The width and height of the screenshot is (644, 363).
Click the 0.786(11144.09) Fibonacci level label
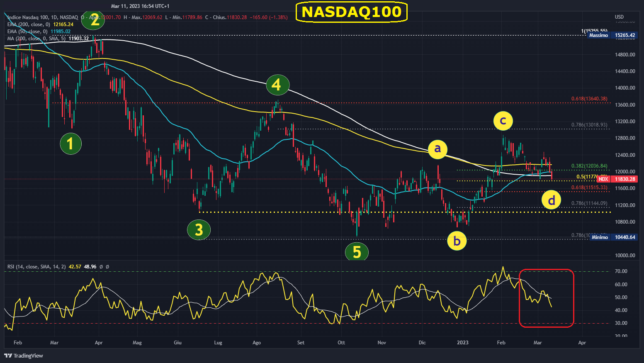[589, 203]
